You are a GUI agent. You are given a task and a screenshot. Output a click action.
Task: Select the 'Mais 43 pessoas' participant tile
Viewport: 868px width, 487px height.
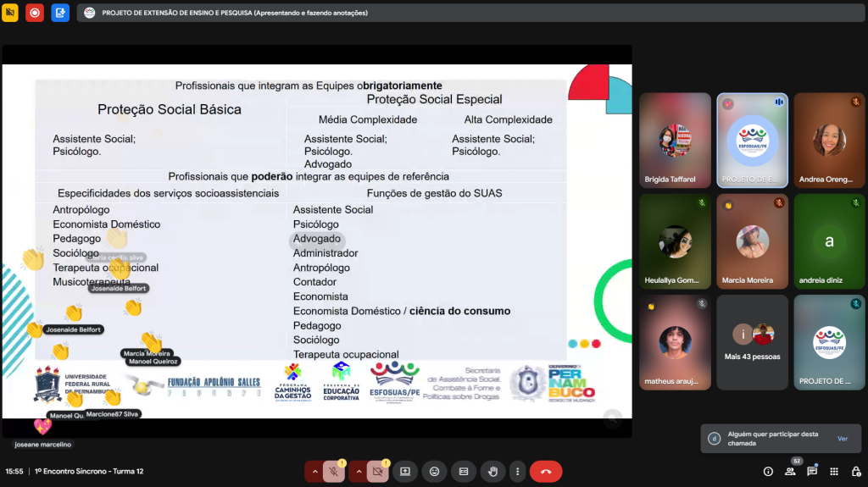point(752,341)
